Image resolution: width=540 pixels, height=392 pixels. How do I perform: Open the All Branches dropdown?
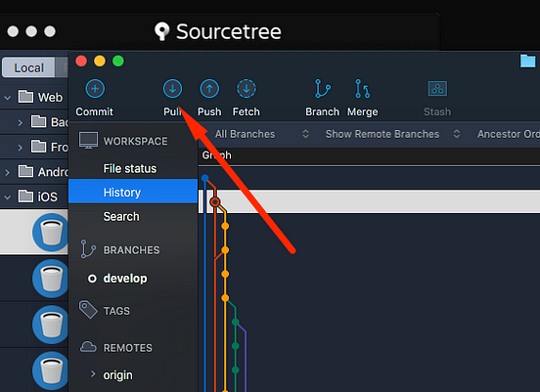click(262, 134)
